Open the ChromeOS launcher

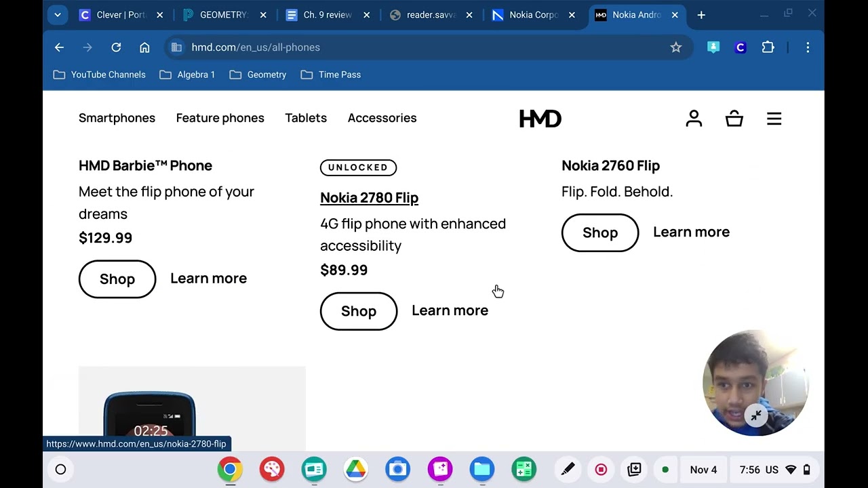60,469
